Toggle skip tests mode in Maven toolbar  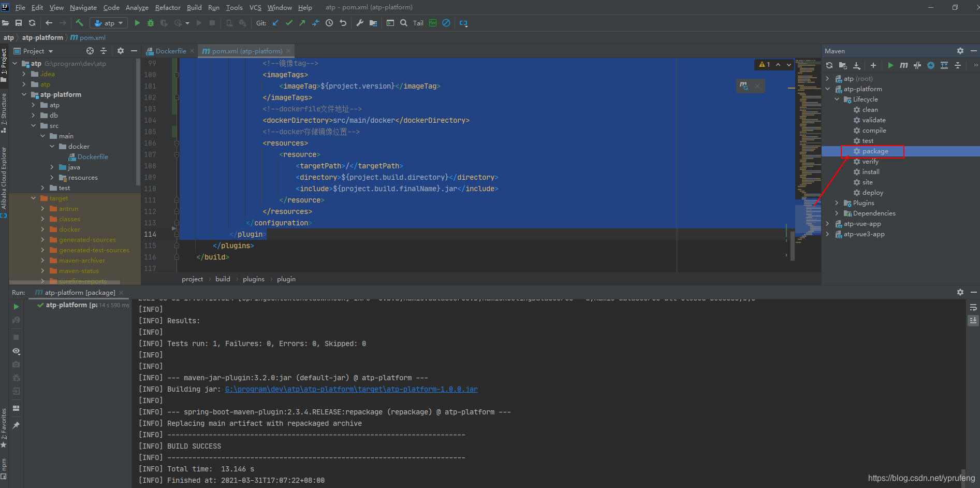(917, 65)
